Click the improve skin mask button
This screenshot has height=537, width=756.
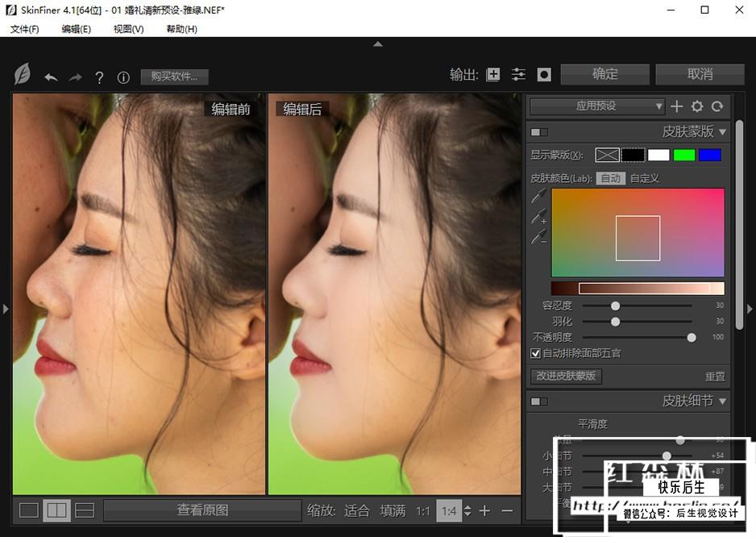[x=566, y=376]
